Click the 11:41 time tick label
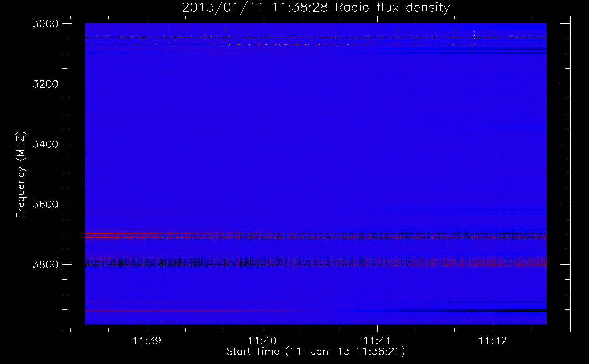Viewport: 589px width, 364px height. coord(377,341)
